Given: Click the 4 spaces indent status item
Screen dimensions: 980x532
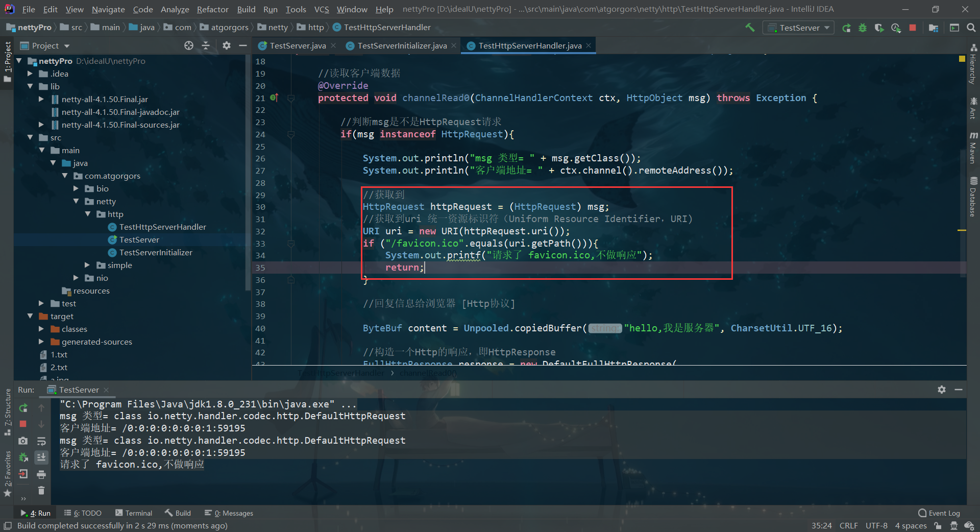Looking at the screenshot, I should (911, 526).
